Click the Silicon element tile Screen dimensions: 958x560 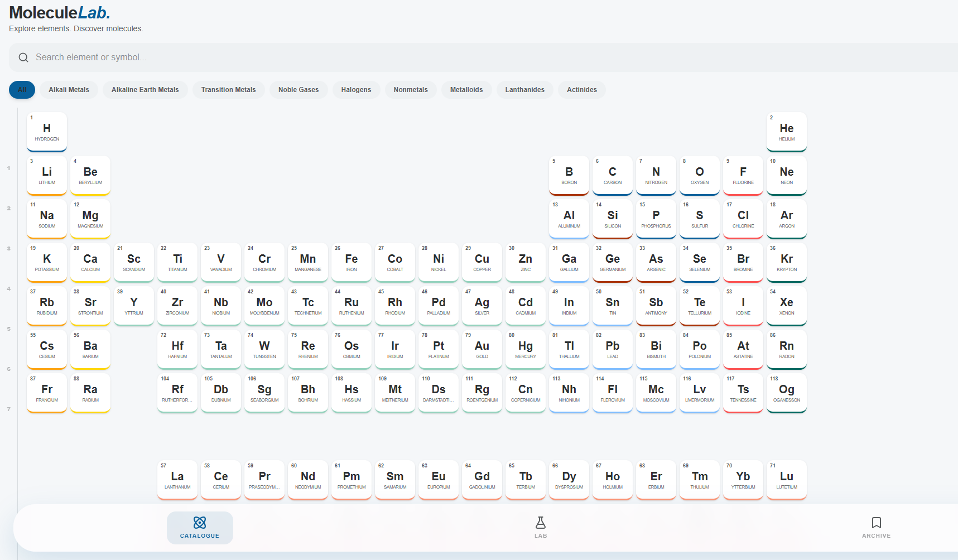613,219
